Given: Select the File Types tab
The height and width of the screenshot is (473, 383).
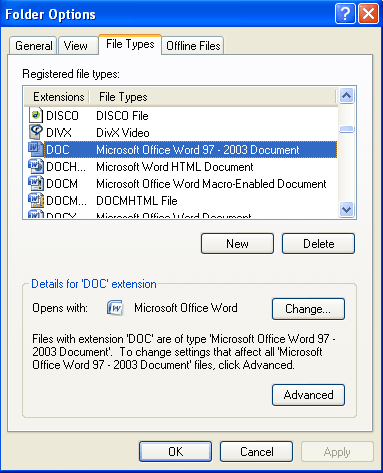Looking at the screenshot, I should point(130,44).
